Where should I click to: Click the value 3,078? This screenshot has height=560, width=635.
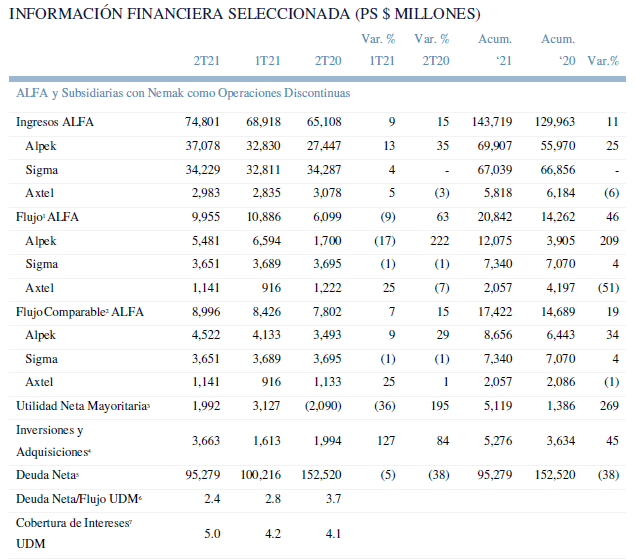pyautogui.click(x=327, y=193)
